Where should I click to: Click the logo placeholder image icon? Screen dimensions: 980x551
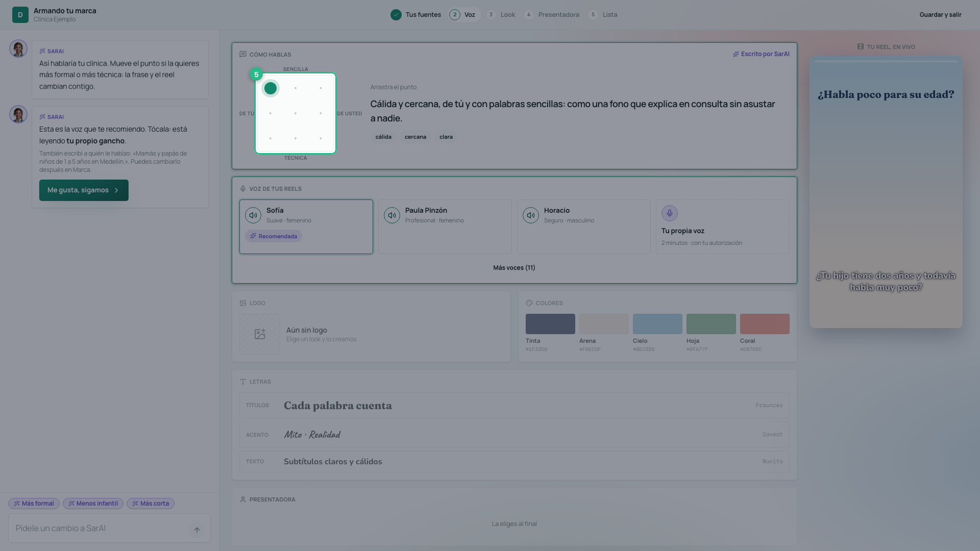260,334
